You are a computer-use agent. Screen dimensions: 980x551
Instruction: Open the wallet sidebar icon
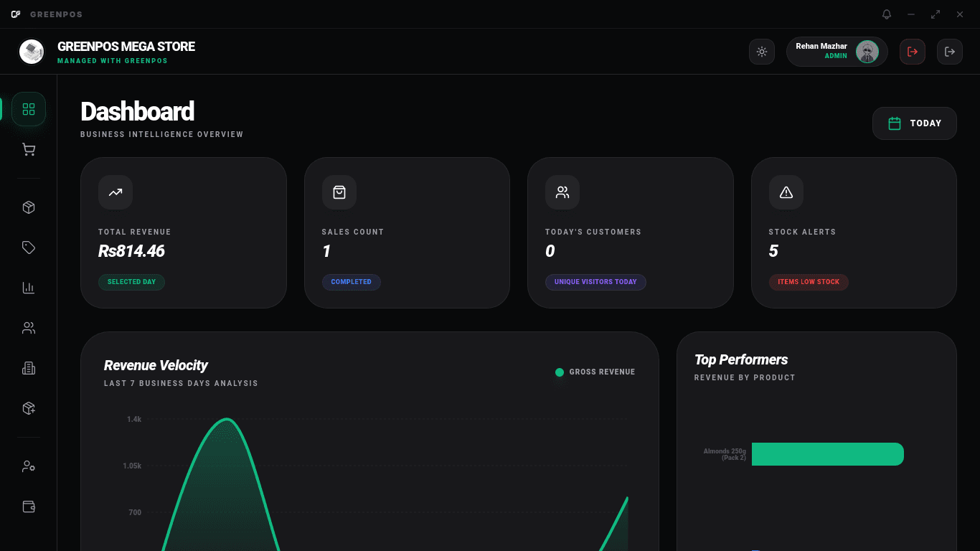[x=29, y=507]
